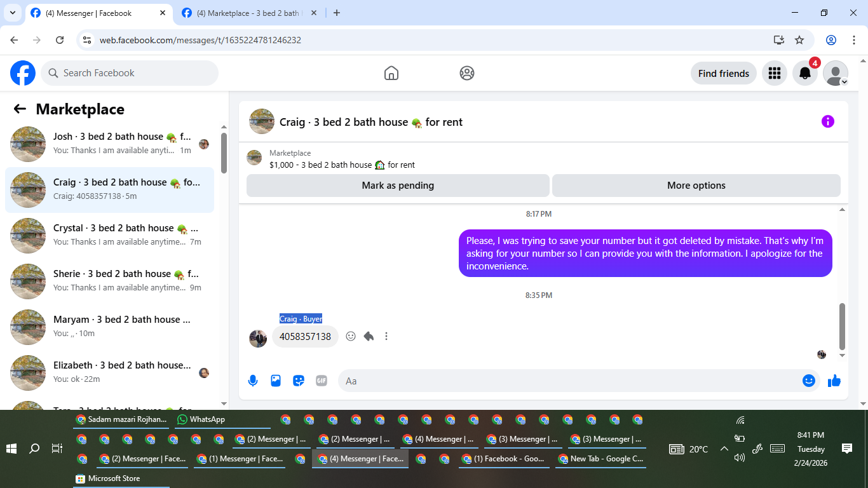This screenshot has width=868, height=488.
Task: Open WhatsApp from the taskbar
Action: point(222,419)
